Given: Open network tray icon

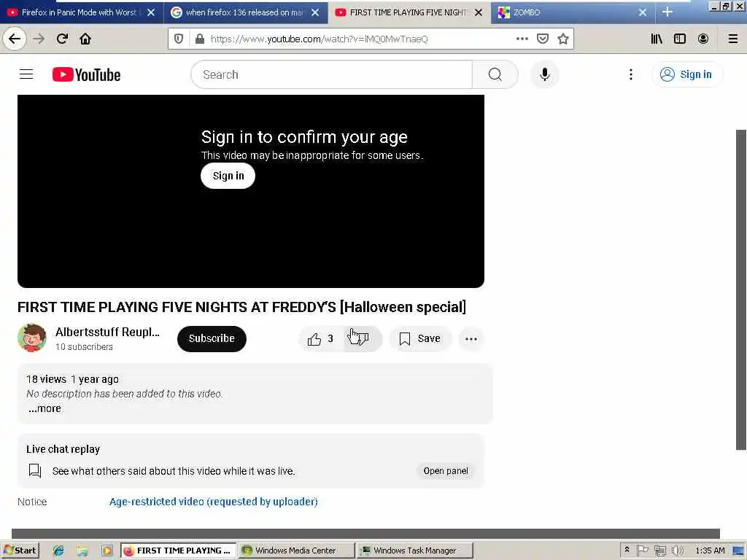Looking at the screenshot, I should coord(659,551).
